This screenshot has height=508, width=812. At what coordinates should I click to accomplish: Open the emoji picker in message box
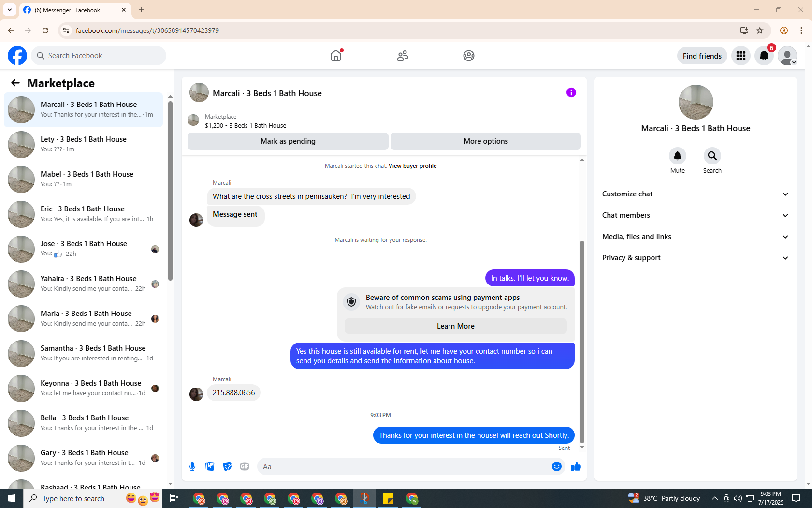pos(557,466)
